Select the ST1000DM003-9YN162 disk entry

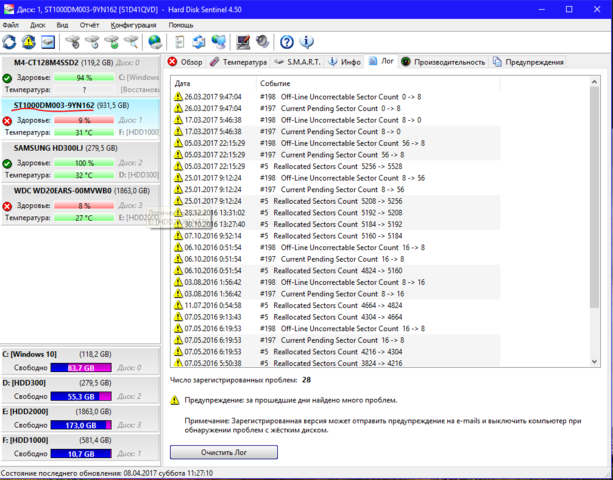coord(80,119)
